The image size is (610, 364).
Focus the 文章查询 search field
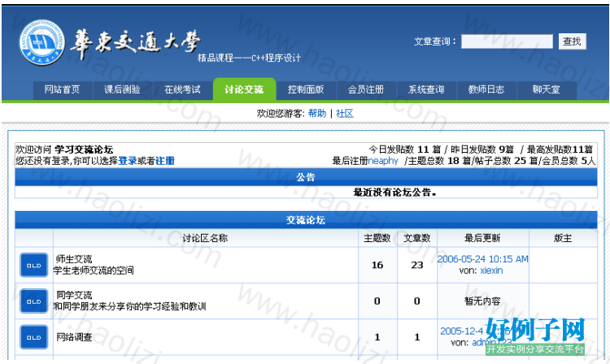pyautogui.click(x=507, y=41)
